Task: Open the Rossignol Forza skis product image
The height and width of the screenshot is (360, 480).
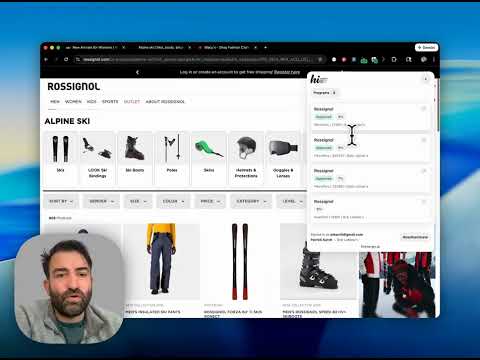Action: (240, 261)
